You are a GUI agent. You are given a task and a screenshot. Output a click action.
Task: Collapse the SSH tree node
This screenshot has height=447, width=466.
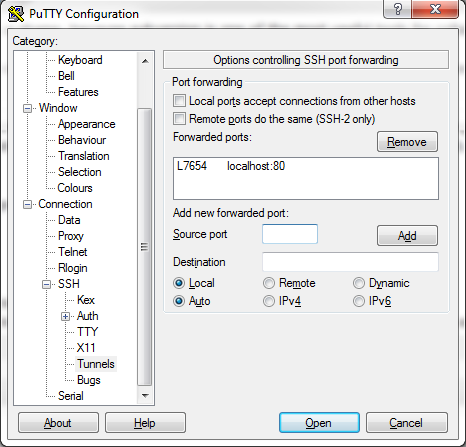point(47,284)
